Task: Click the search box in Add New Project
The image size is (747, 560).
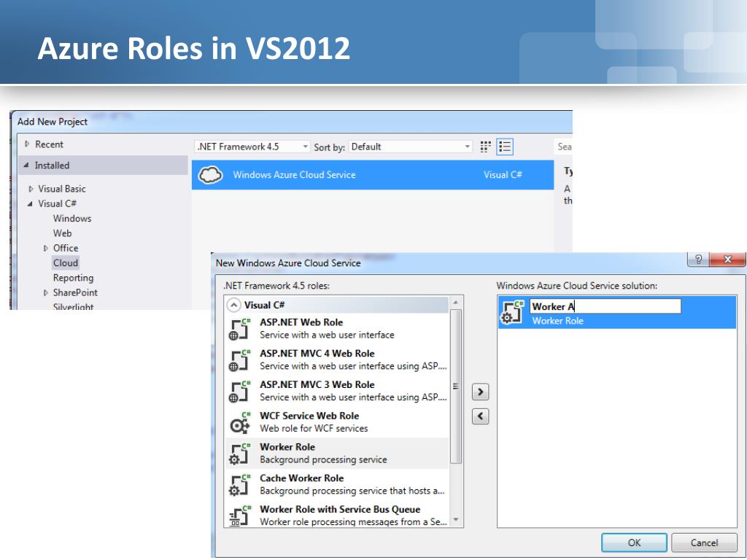Action: [564, 147]
